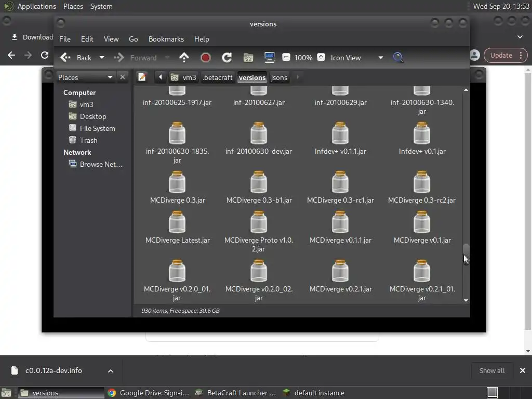Open the Go menu
This screenshot has width=532, height=399.
point(134,39)
